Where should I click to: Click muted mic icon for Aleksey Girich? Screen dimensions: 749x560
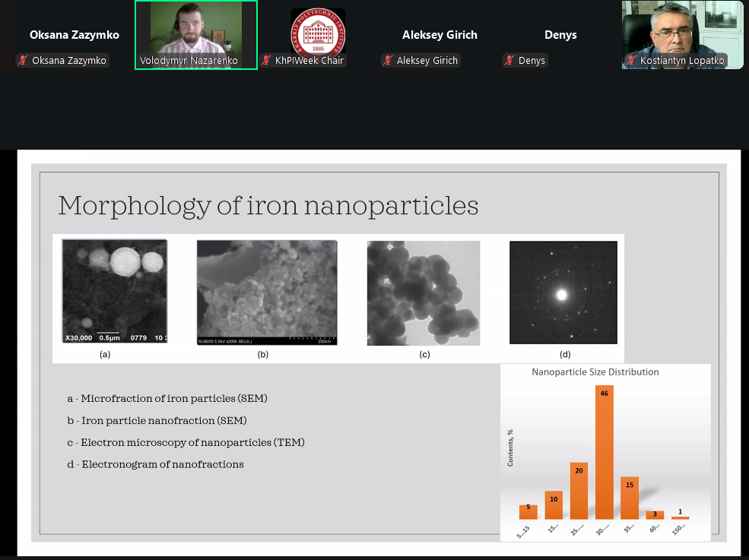point(387,60)
